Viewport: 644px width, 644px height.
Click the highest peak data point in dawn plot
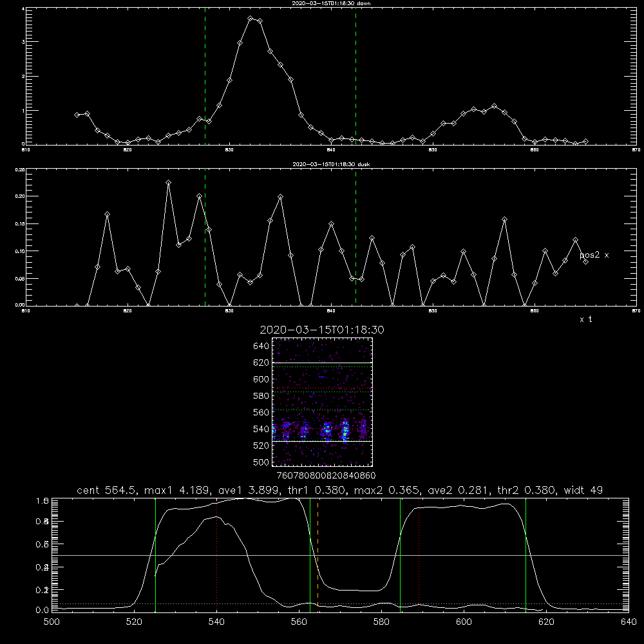pos(250,19)
